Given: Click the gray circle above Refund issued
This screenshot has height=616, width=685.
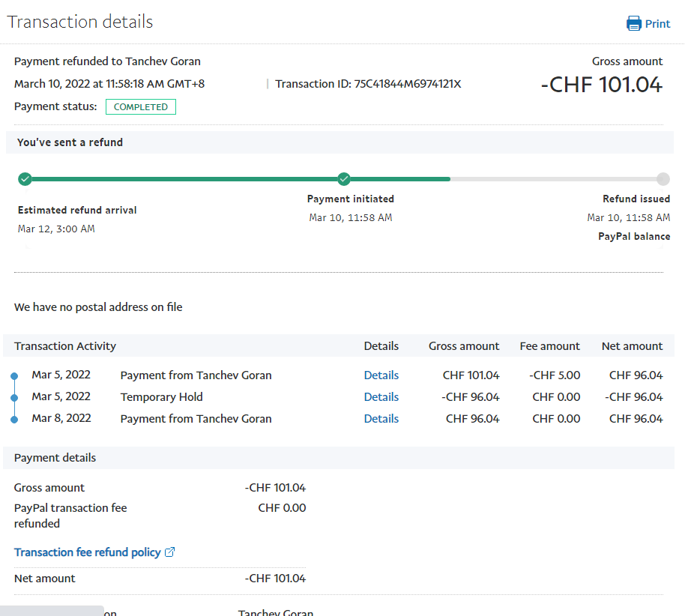Looking at the screenshot, I should 663,179.
